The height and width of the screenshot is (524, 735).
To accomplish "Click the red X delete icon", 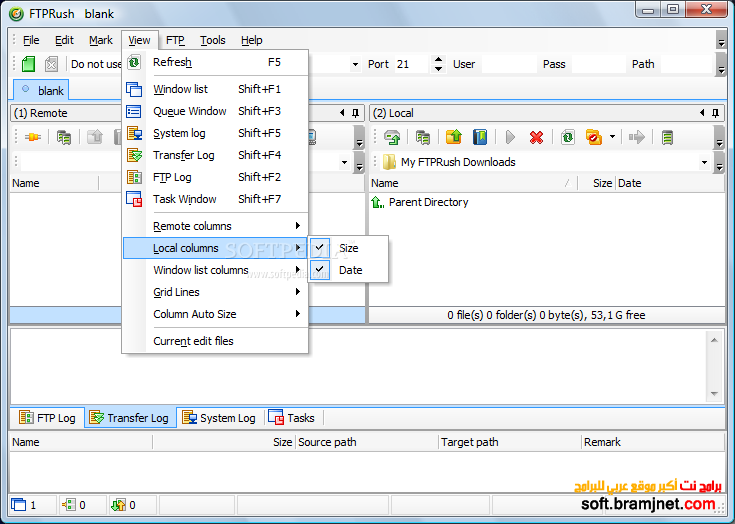I will click(x=536, y=137).
